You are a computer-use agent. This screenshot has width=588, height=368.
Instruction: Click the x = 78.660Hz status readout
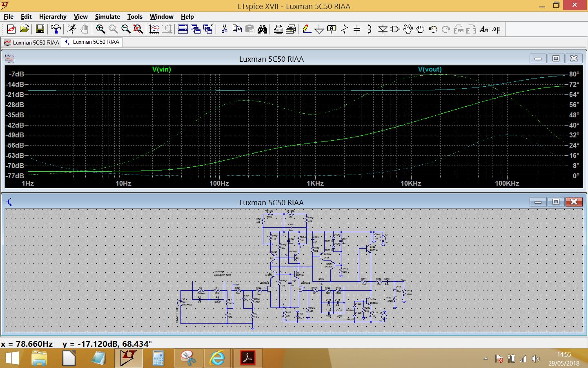coord(27,344)
